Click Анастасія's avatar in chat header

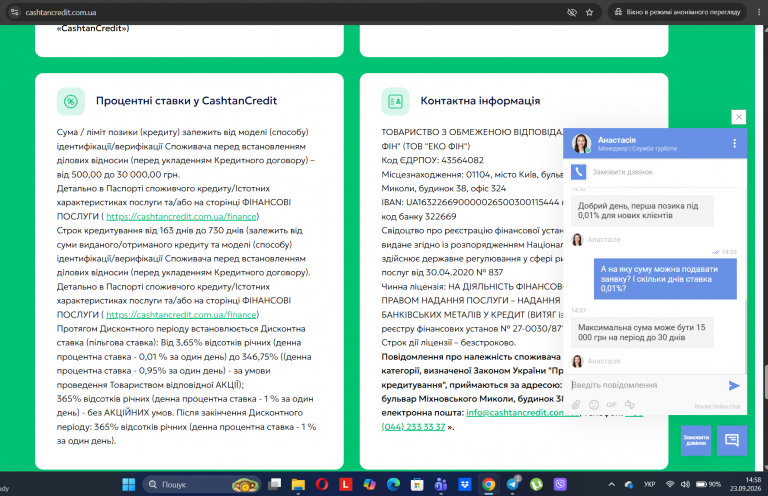pyautogui.click(x=581, y=143)
